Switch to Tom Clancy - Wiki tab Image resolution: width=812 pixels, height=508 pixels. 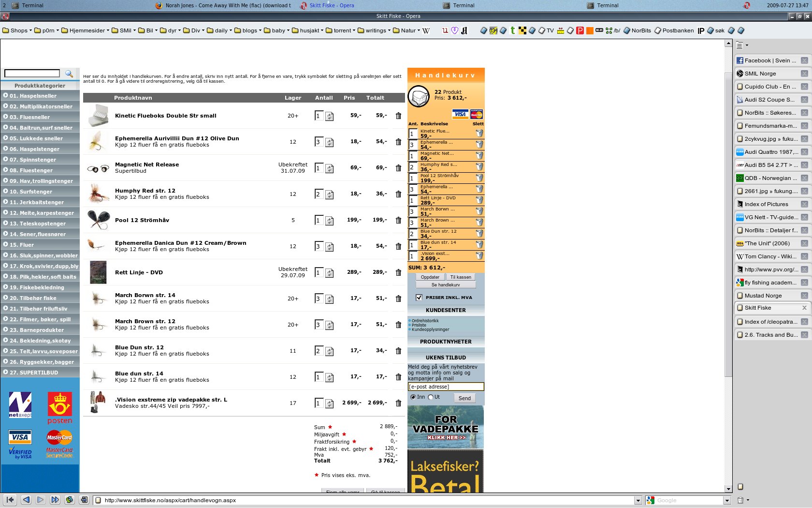coord(772,256)
